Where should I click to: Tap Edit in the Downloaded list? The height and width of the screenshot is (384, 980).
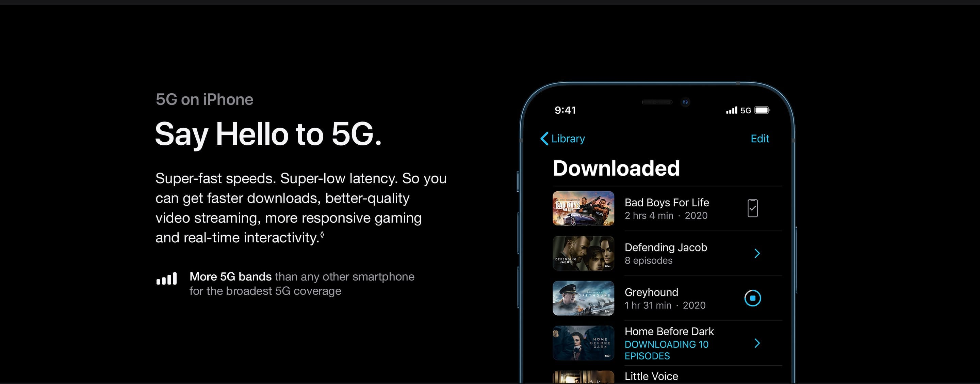pos(760,139)
